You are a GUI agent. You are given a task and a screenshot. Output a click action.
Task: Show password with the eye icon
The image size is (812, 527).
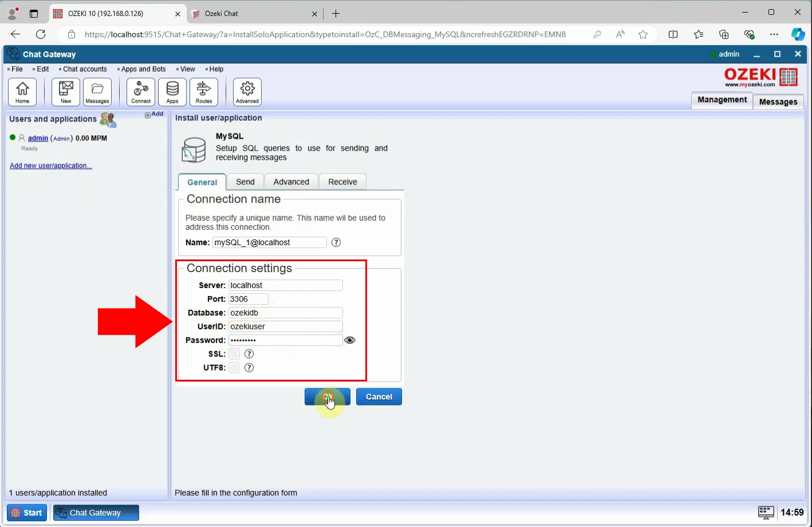tap(350, 340)
